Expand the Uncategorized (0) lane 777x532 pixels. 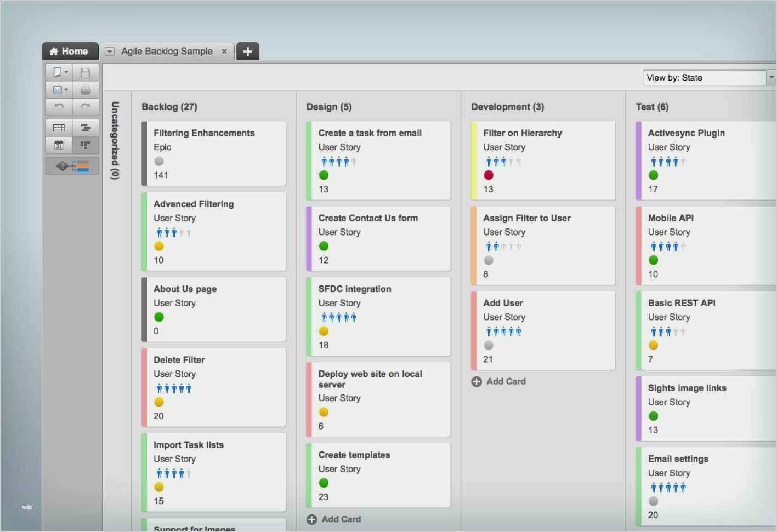(x=115, y=140)
